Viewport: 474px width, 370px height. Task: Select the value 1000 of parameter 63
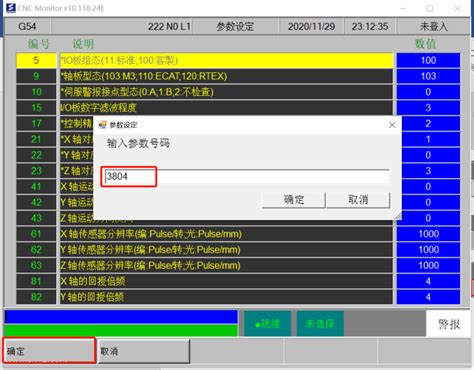coord(428,265)
